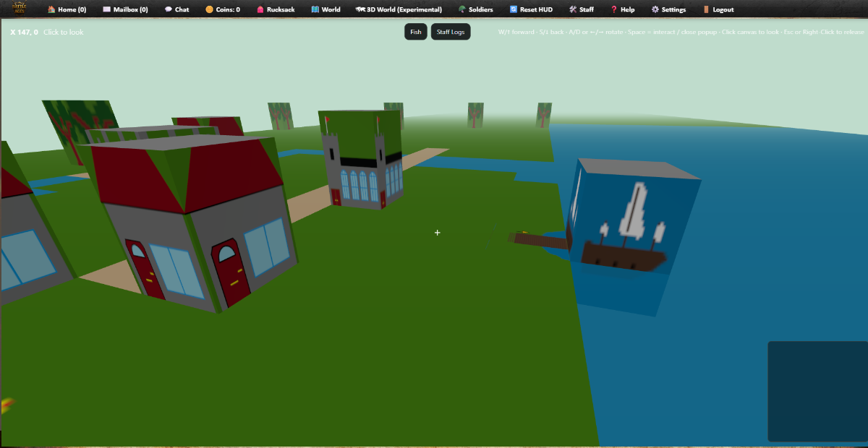Viewport: 868px width, 448px height.
Task: Select the Coins: 0 menu label
Action: pos(228,9)
